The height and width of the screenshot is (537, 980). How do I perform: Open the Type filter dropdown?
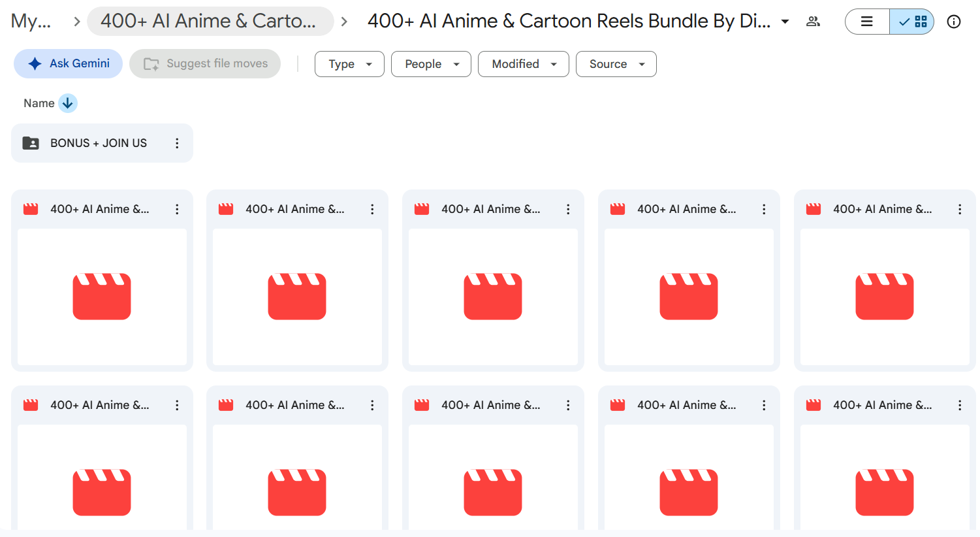tap(349, 64)
